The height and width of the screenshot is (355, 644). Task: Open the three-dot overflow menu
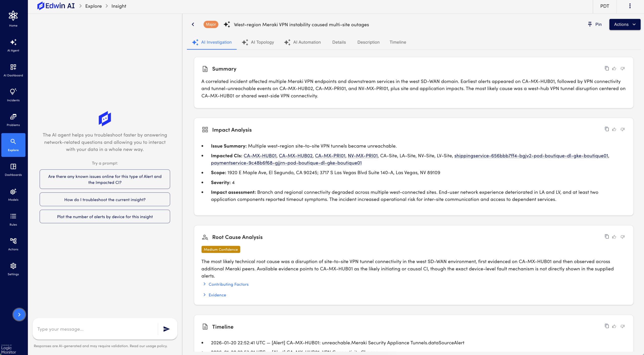click(630, 6)
